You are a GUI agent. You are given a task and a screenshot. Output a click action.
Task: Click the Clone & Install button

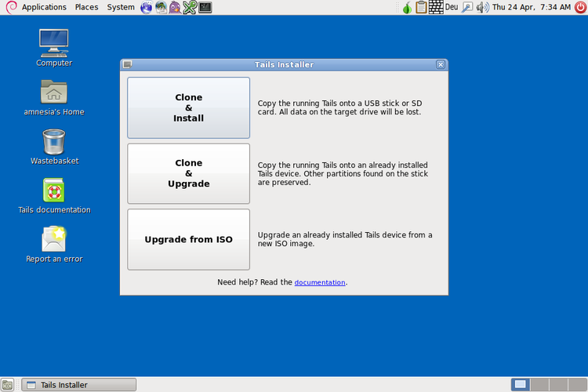point(188,107)
